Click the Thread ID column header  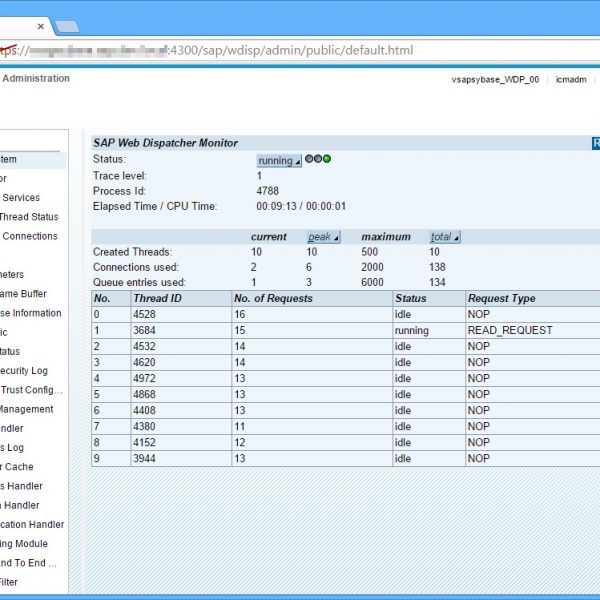pos(158,298)
